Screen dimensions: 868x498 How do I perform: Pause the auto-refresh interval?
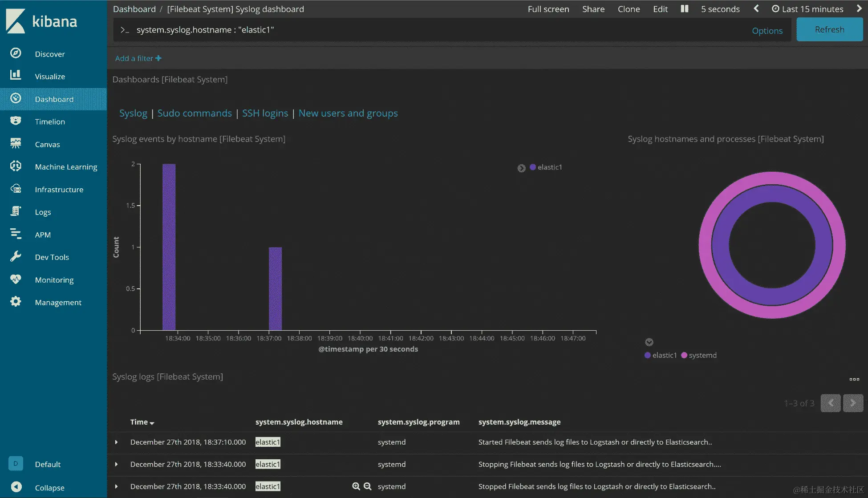tap(685, 9)
